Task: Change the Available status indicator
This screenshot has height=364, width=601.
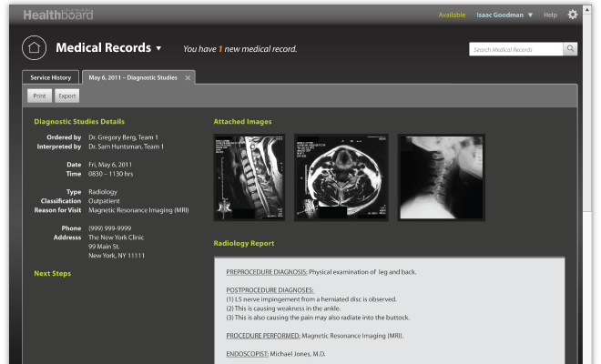Action: click(452, 15)
